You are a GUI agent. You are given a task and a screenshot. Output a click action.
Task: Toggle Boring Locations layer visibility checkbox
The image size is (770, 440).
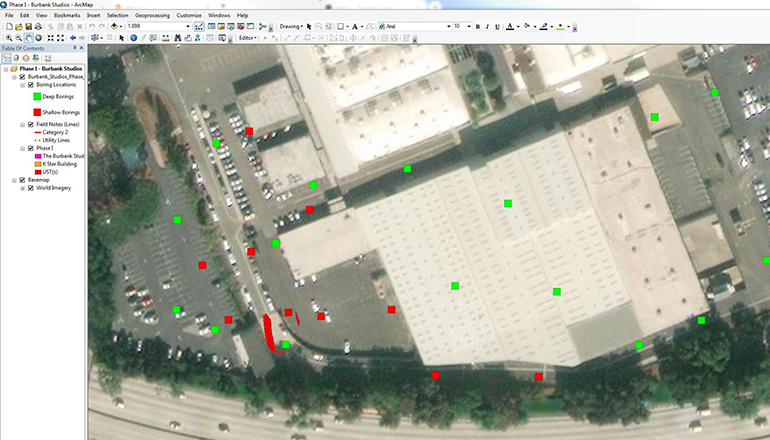[x=31, y=85]
